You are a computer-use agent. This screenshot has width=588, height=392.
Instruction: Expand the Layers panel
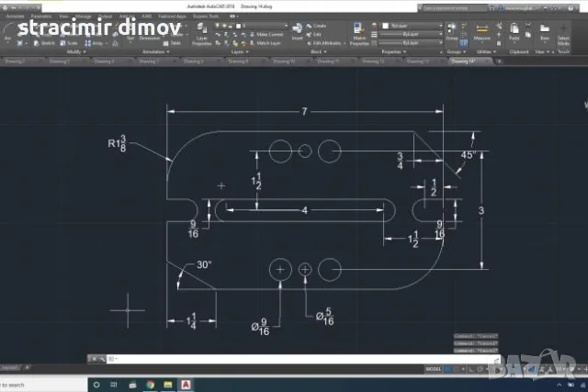(x=240, y=51)
